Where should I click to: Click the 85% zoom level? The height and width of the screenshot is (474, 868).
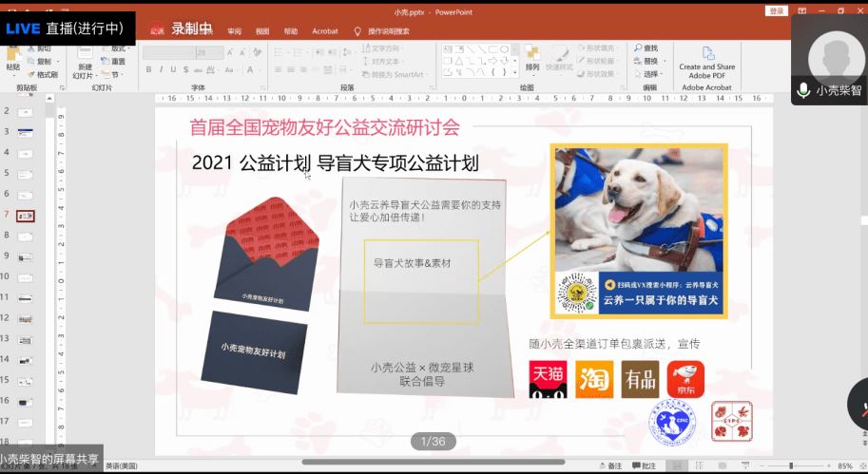click(x=845, y=465)
